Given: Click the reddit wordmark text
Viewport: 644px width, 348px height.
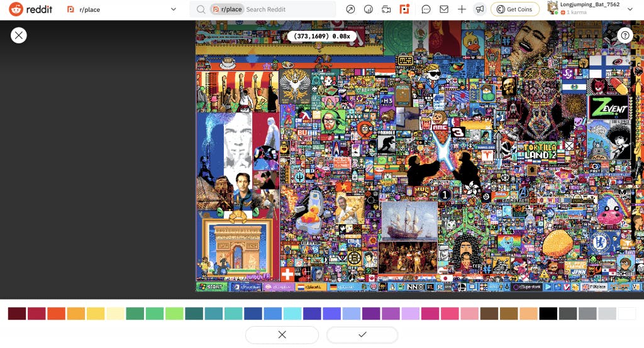Looking at the screenshot, I should pos(39,9).
